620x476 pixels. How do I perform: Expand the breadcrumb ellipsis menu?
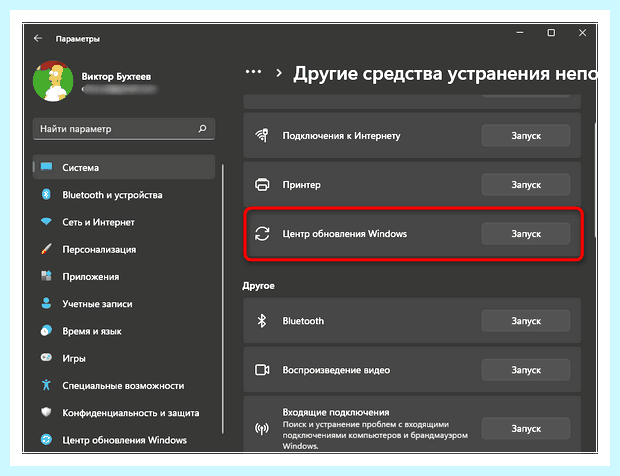coord(253,72)
